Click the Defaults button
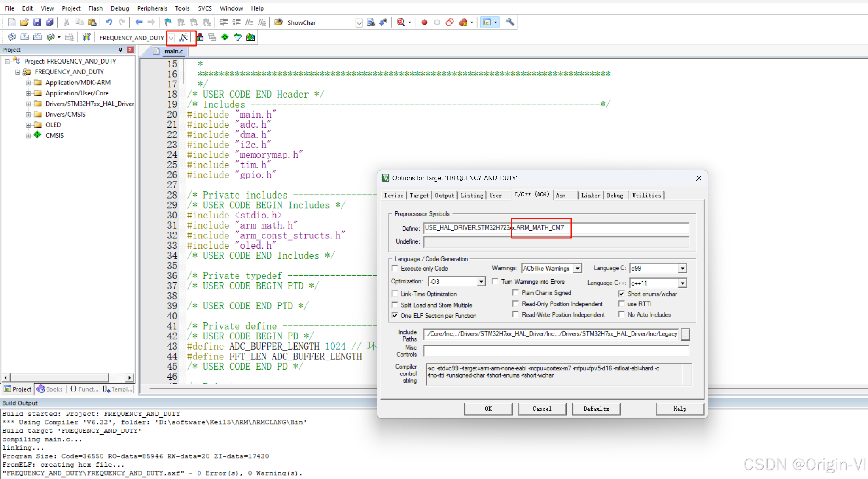 [x=596, y=409]
